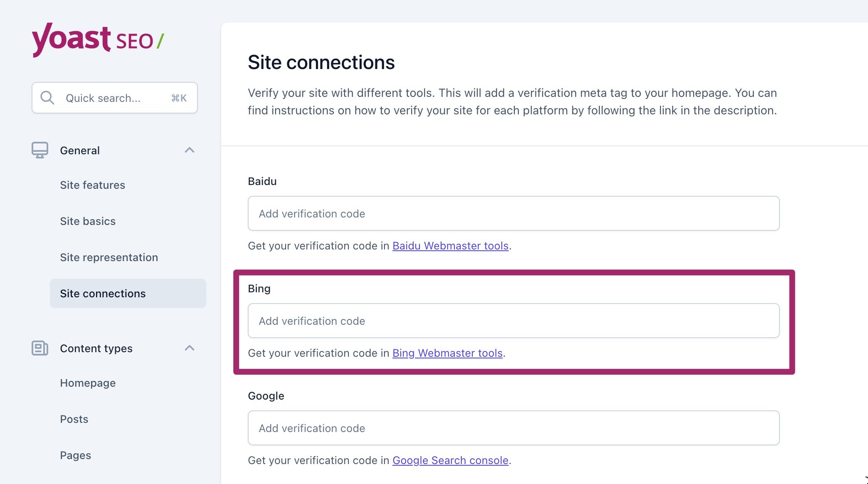Image resolution: width=868 pixels, height=484 pixels.
Task: Click the Bing verification code input field
Action: 513,320
